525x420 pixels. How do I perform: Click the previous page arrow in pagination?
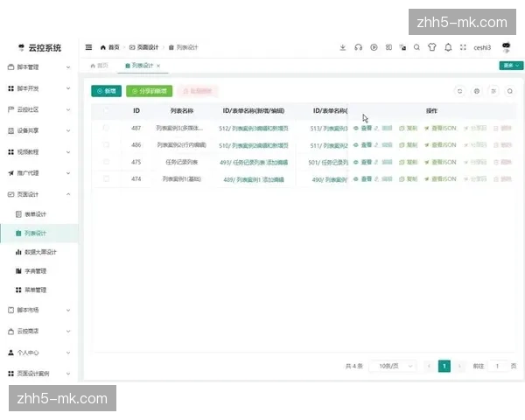pyautogui.click(x=429, y=366)
